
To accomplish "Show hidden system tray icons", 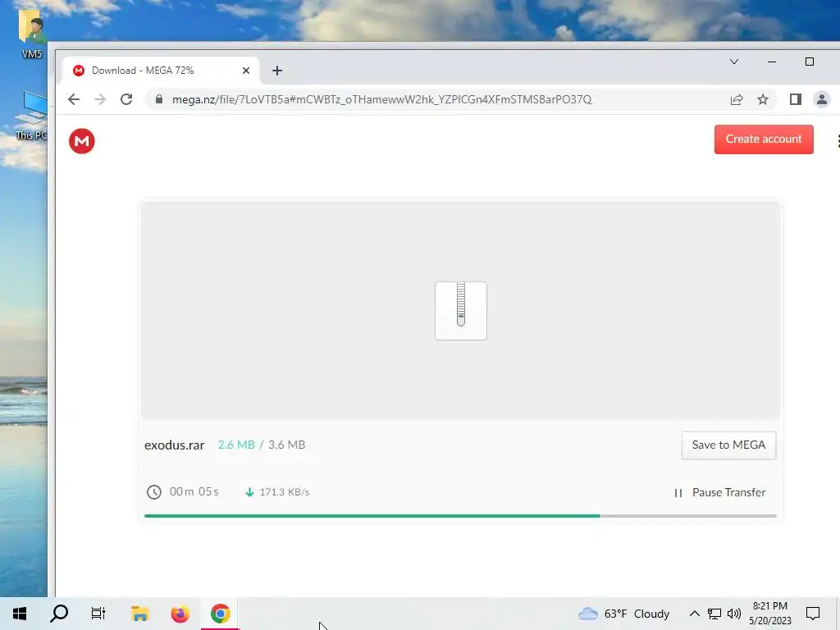I will point(694,614).
